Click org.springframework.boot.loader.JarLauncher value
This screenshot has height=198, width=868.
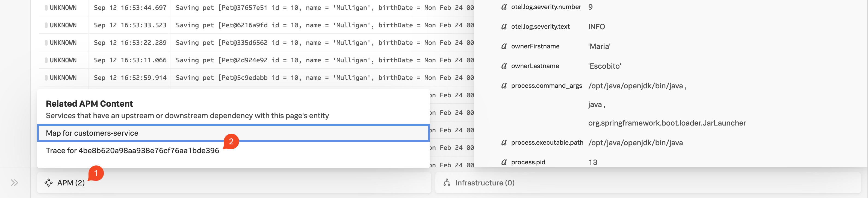tap(667, 123)
